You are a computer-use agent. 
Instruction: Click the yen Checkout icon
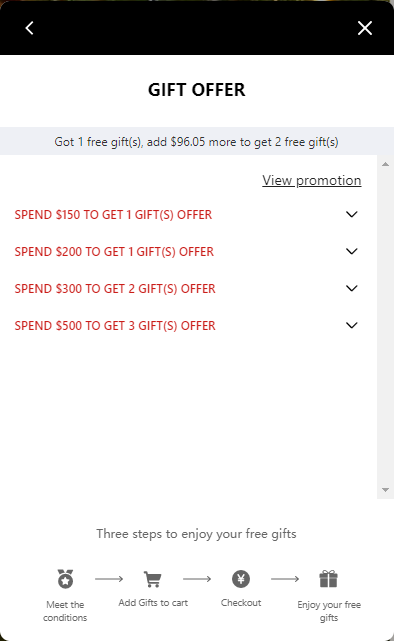pos(241,579)
